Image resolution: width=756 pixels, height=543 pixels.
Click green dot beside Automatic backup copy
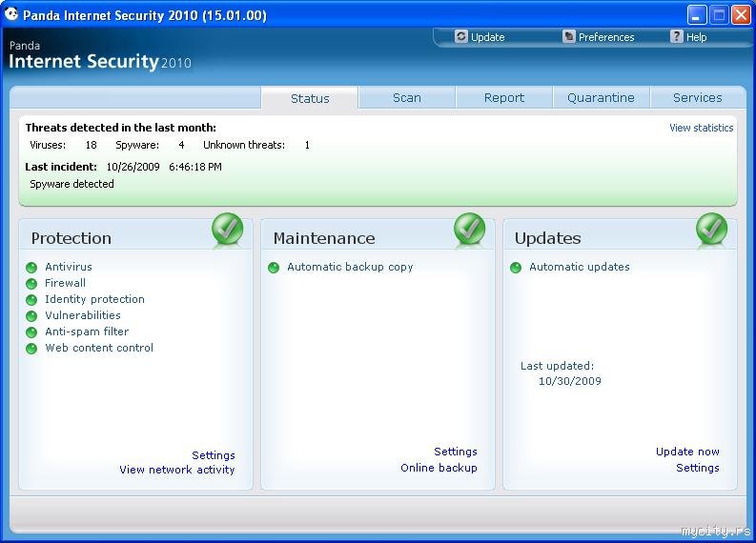(x=274, y=268)
